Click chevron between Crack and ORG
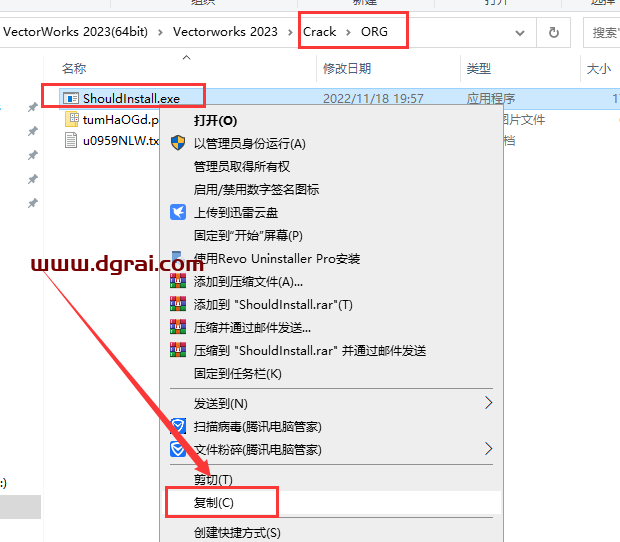Image resolution: width=620 pixels, height=542 pixels. coord(348,32)
